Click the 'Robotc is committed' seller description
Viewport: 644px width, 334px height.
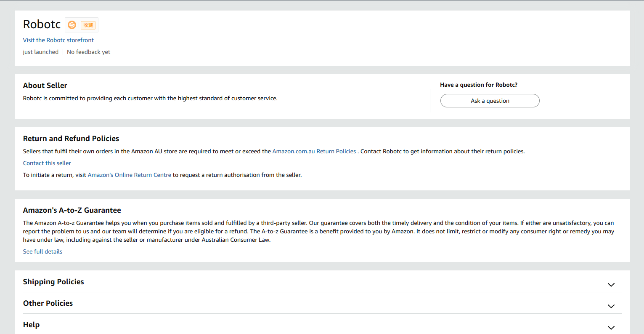click(x=150, y=98)
